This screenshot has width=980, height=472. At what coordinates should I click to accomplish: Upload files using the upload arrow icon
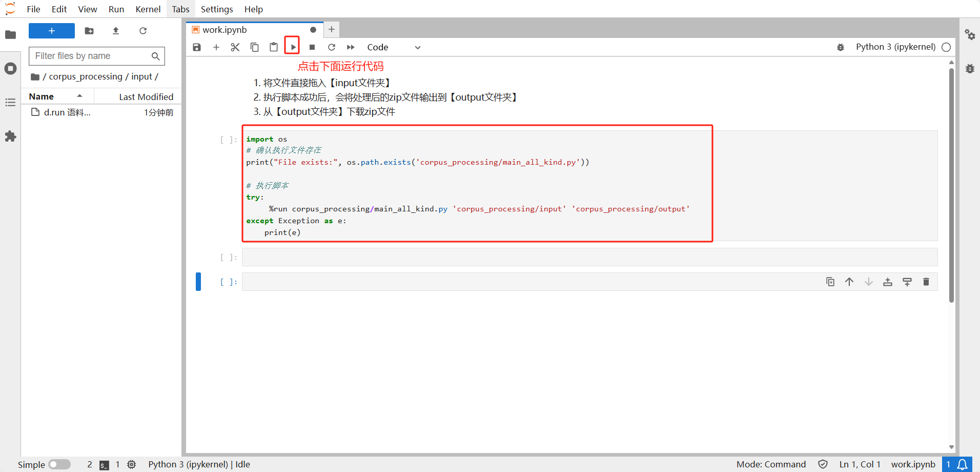point(116,31)
